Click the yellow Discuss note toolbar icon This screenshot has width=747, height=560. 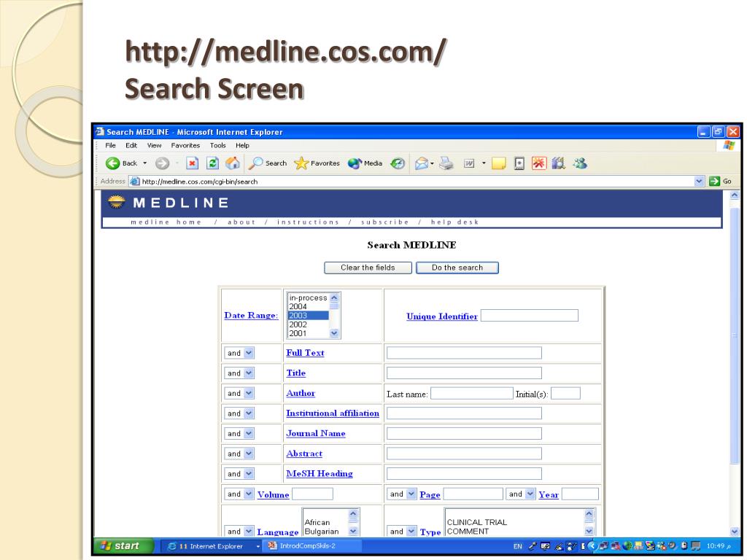coord(498,163)
